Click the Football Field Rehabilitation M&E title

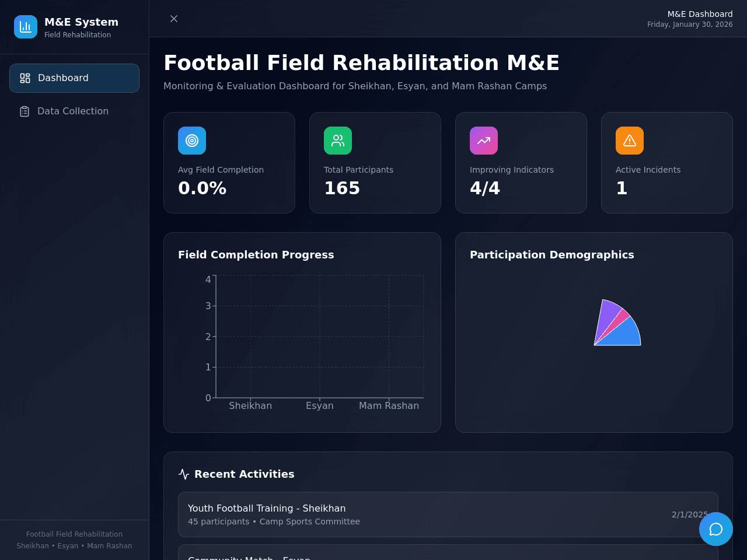(x=362, y=62)
